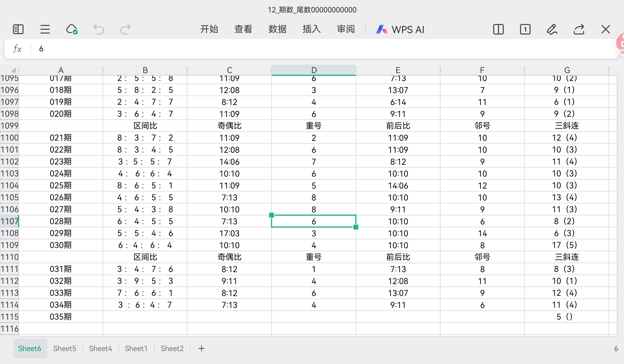Open the window manager showing 1

(526, 29)
